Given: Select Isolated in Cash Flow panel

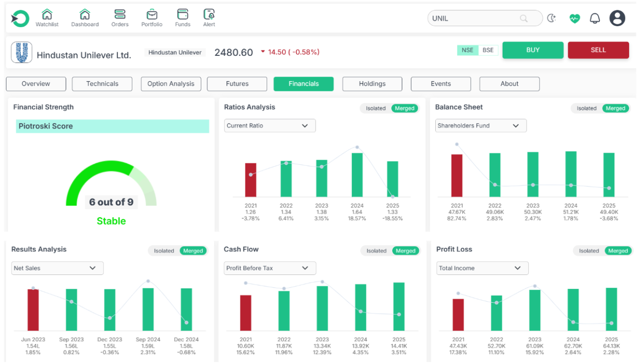Looking at the screenshot, I should pyautogui.click(x=376, y=251).
